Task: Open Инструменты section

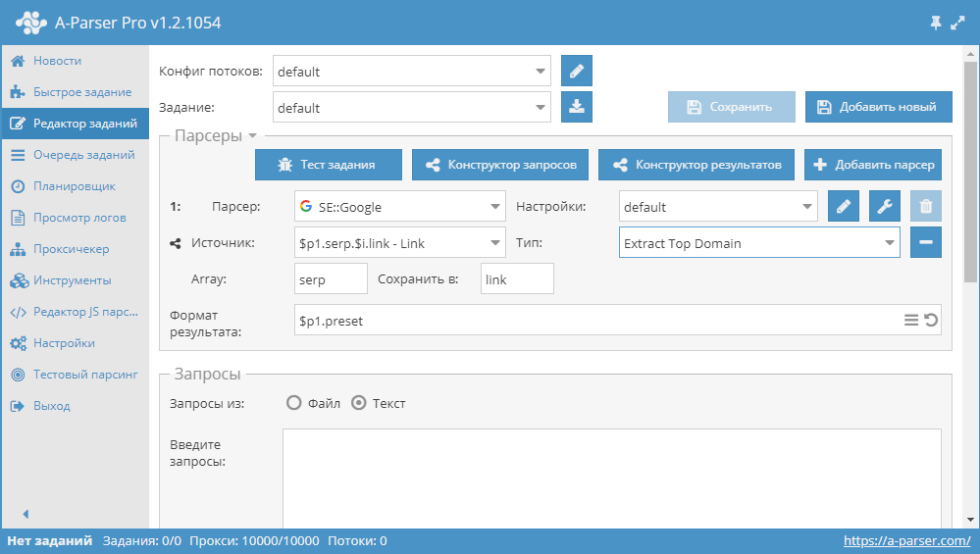Action: tap(75, 279)
